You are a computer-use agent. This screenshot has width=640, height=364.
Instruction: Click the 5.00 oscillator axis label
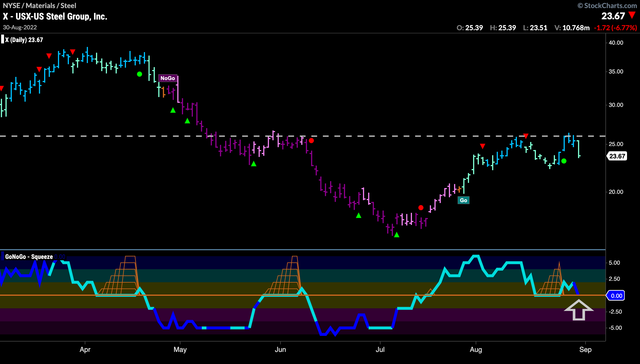pyautogui.click(x=615, y=263)
